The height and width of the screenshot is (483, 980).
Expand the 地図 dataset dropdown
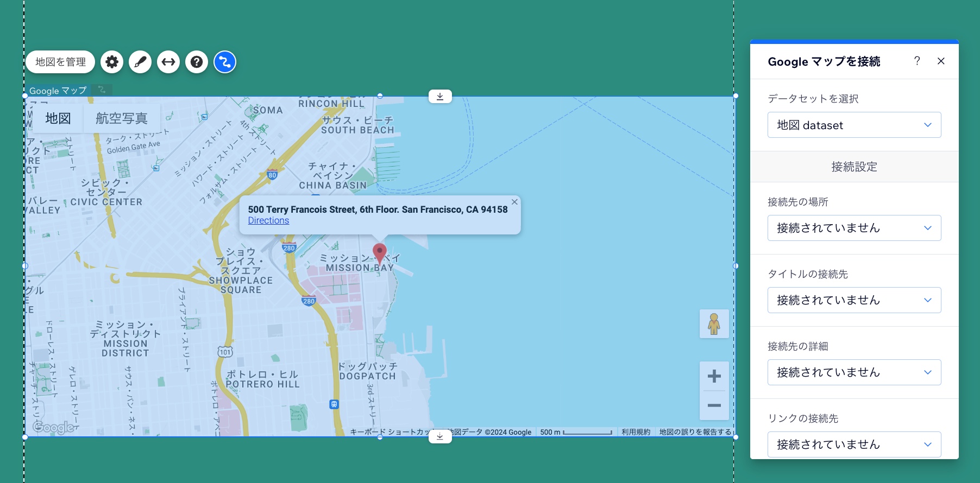pos(854,125)
